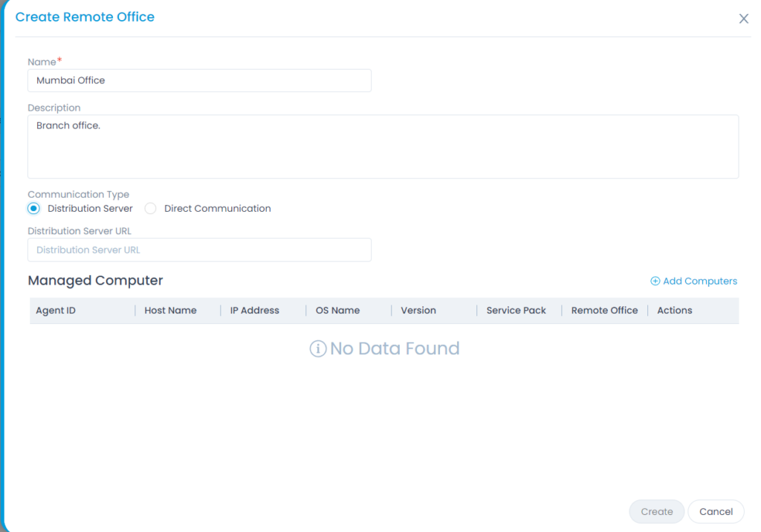This screenshot has height=532, width=761.
Task: Click the Actions column header
Action: pyautogui.click(x=674, y=311)
